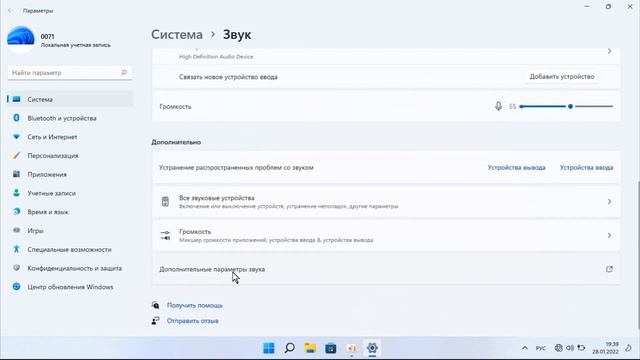Viewport: 640px width, 360px height.
Task: Click the network globe tray icon
Action: [558, 348]
